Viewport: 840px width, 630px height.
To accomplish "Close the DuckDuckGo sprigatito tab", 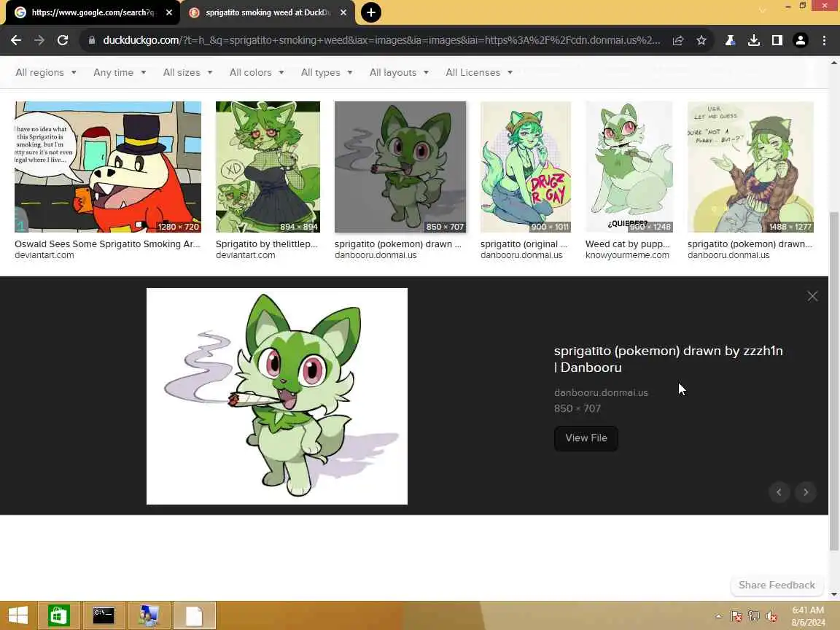I will (343, 12).
